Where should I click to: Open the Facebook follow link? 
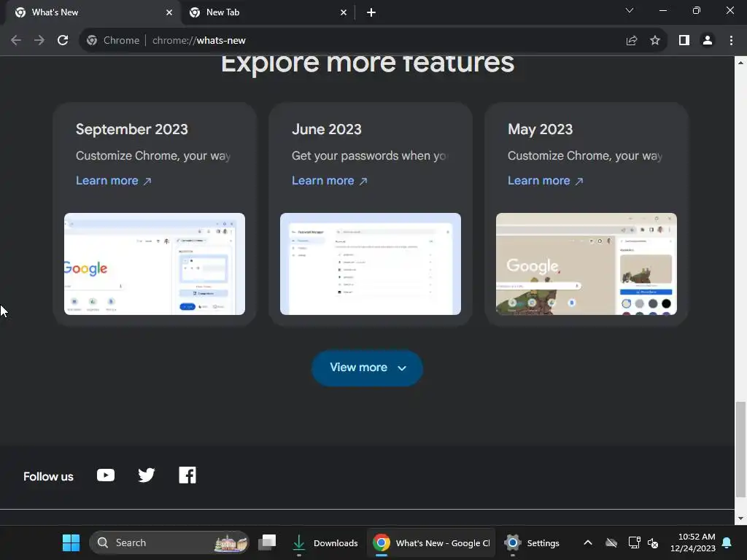(x=187, y=475)
